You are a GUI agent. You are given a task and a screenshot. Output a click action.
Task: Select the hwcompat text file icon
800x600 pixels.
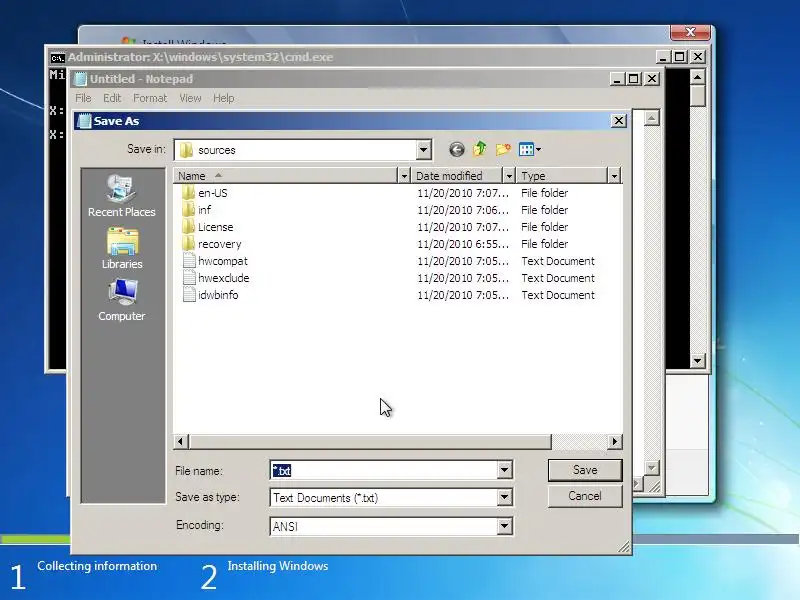pos(189,261)
